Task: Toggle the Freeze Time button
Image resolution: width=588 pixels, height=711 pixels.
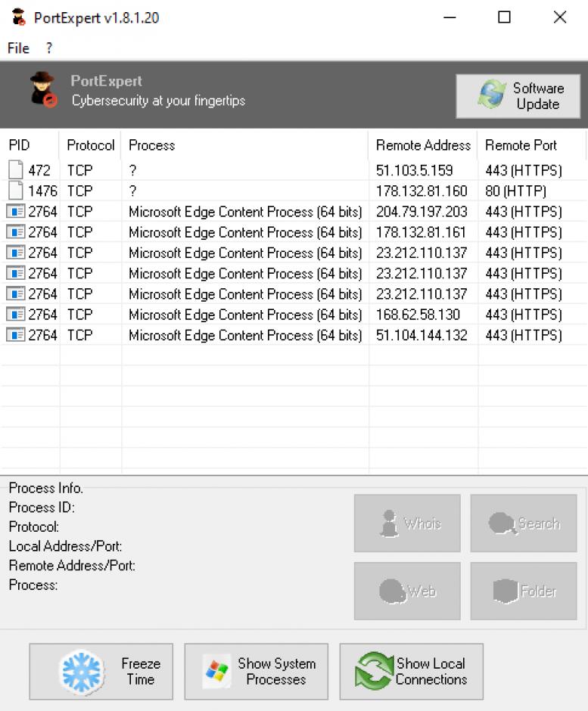Action: [101, 672]
